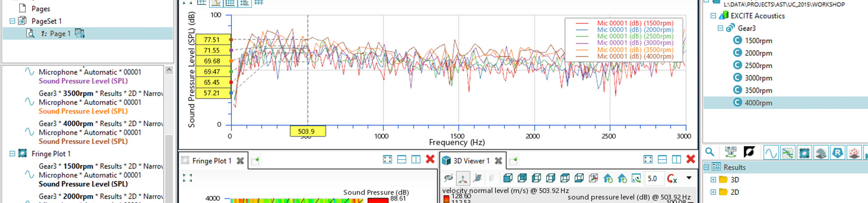Select the sine curve filter icon

coord(770,153)
